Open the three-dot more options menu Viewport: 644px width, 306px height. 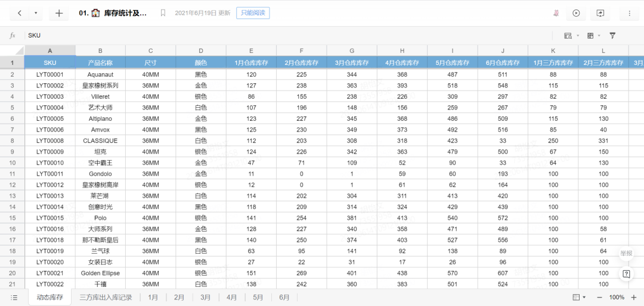[629, 13]
